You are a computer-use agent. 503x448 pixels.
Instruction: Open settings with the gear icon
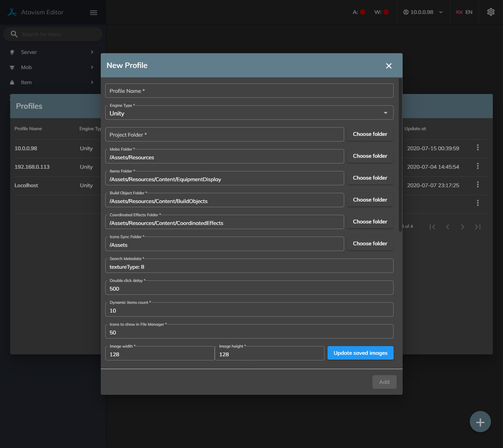tap(491, 12)
